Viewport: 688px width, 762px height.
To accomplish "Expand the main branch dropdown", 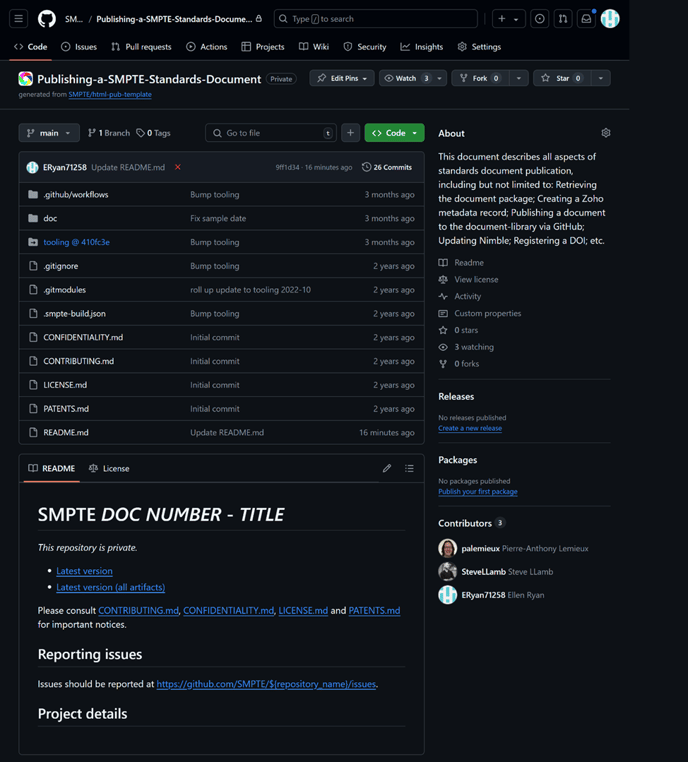I will pyautogui.click(x=49, y=133).
